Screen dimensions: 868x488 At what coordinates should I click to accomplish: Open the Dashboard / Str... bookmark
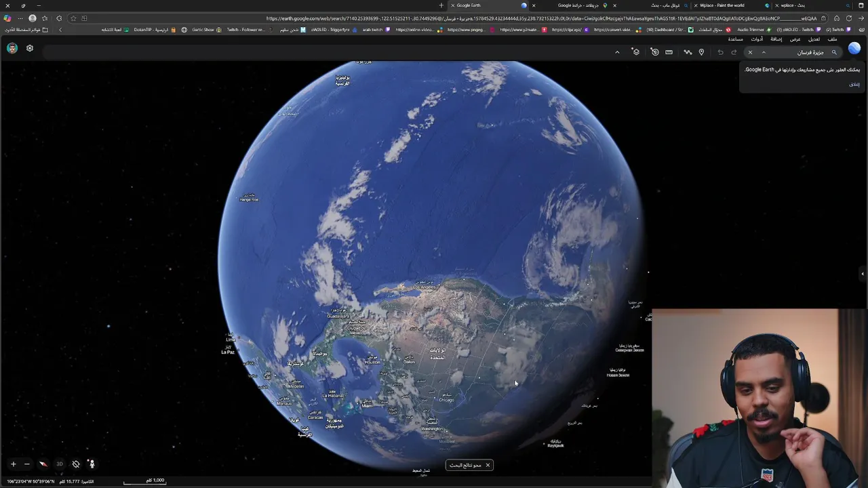point(670,30)
